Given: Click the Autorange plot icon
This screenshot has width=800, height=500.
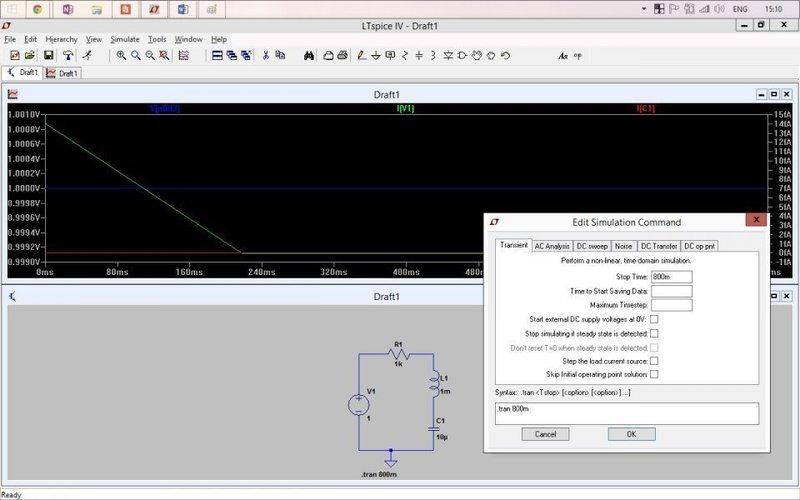Looking at the screenshot, I should click(184, 56).
